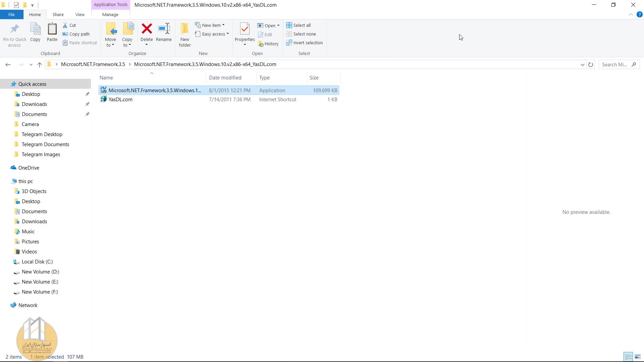644x362 pixels.
Task: Open the Share ribbon tab
Action: tap(58, 14)
